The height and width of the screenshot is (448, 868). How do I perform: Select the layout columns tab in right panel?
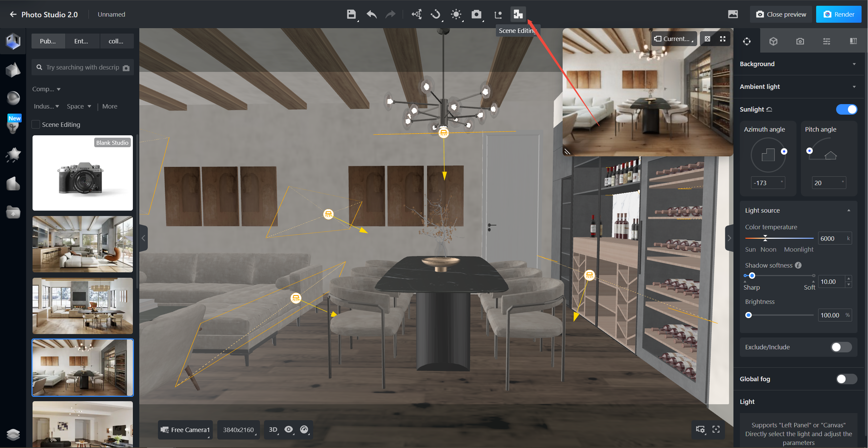coord(853,41)
